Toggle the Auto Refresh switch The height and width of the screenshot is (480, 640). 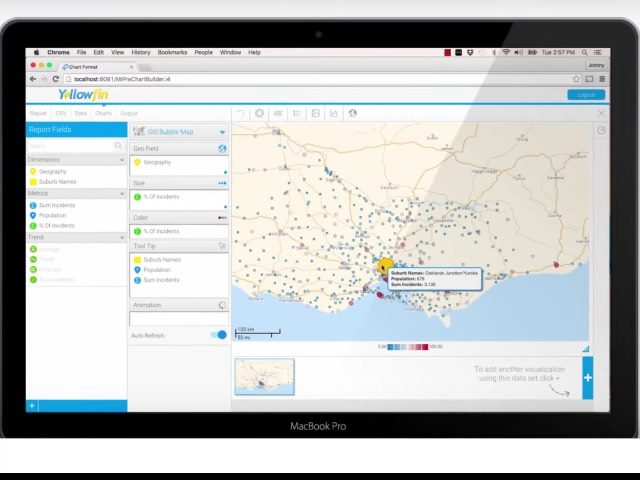tap(218, 335)
